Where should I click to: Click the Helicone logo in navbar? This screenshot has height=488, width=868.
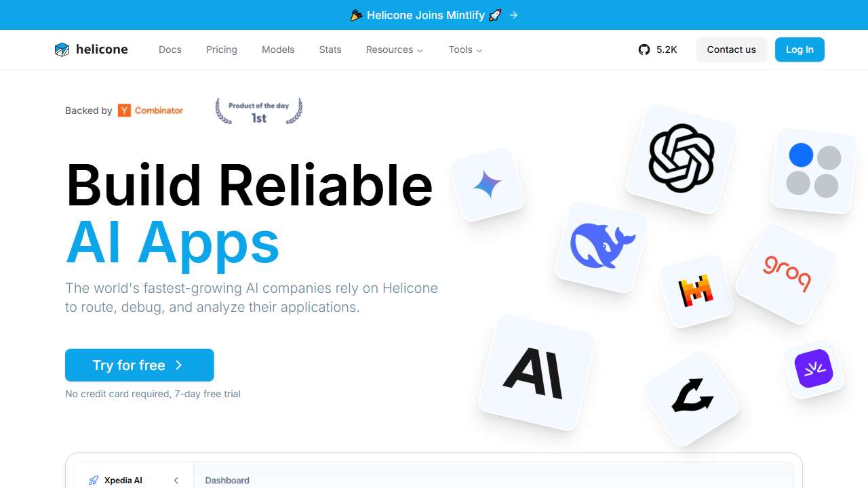pos(91,49)
